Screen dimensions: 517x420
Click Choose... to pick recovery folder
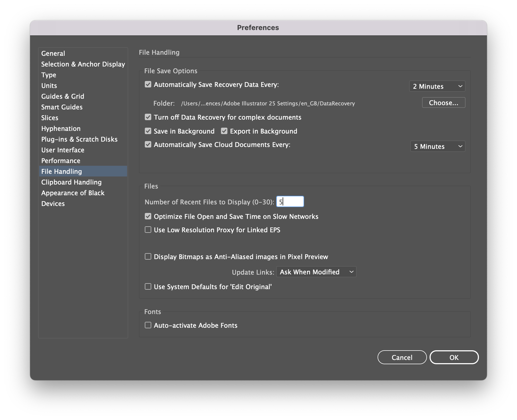coord(444,103)
